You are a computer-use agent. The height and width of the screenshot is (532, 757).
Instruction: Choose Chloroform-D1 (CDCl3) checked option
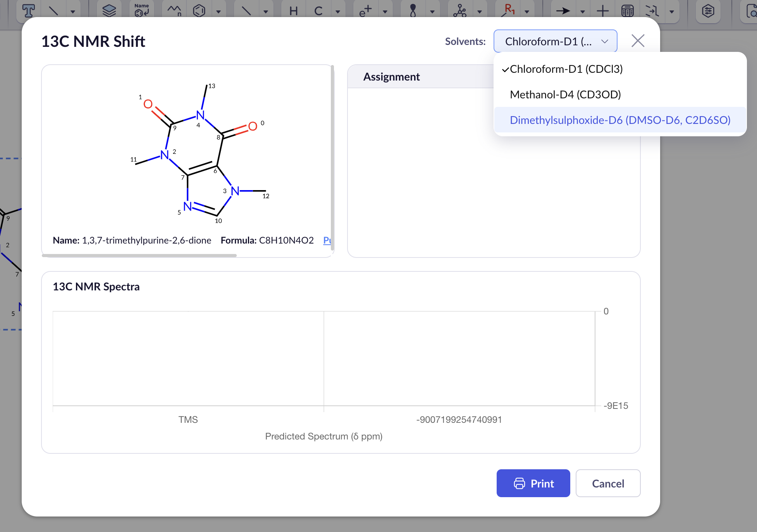point(566,69)
